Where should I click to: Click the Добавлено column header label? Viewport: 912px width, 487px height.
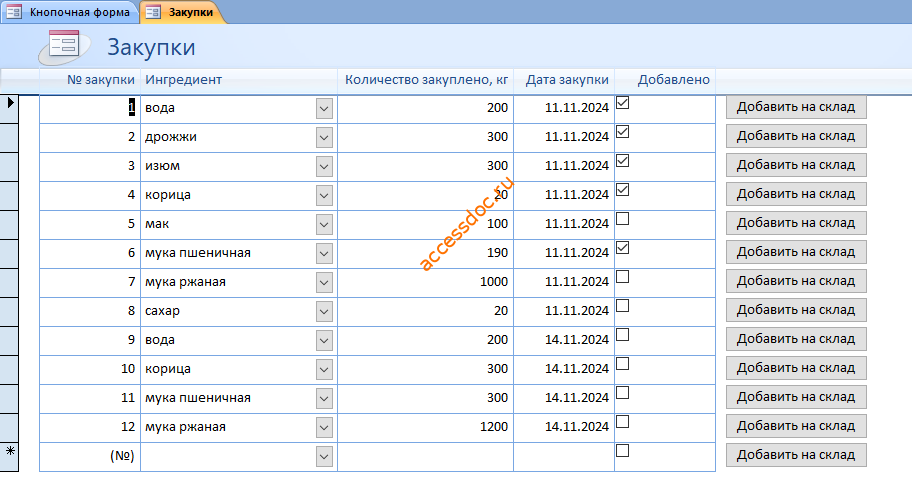coord(674,80)
